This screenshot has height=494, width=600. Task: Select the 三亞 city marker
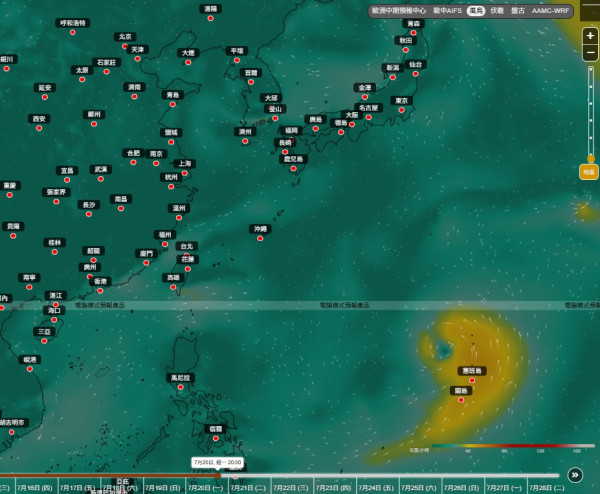[44, 341]
